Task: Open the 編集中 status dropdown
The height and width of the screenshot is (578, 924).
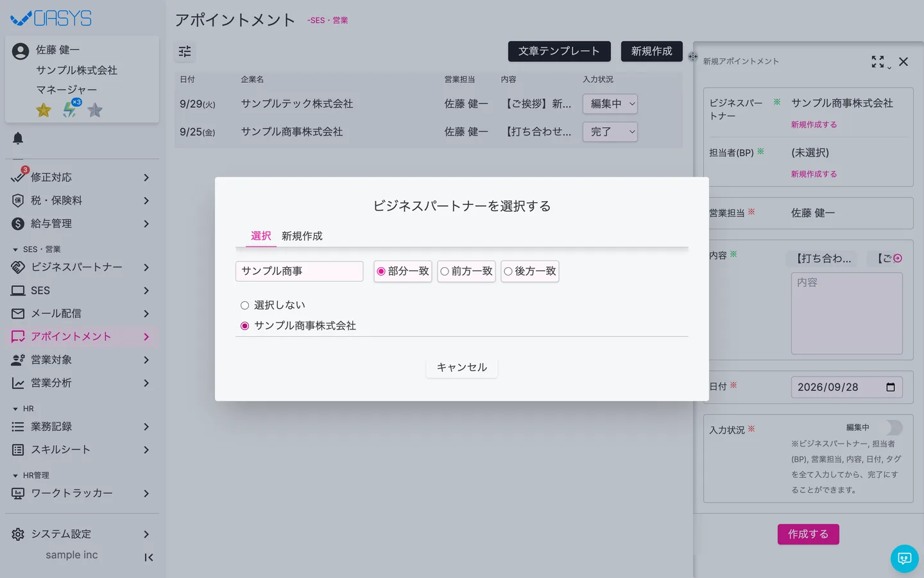Action: [x=610, y=104]
